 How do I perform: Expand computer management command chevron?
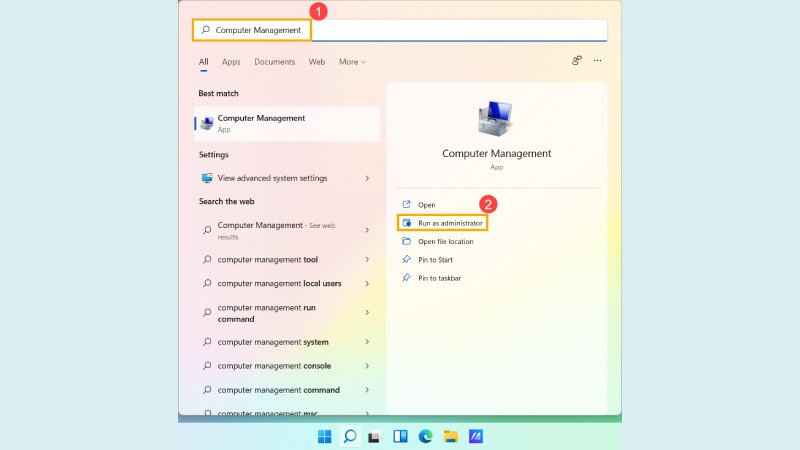click(367, 390)
